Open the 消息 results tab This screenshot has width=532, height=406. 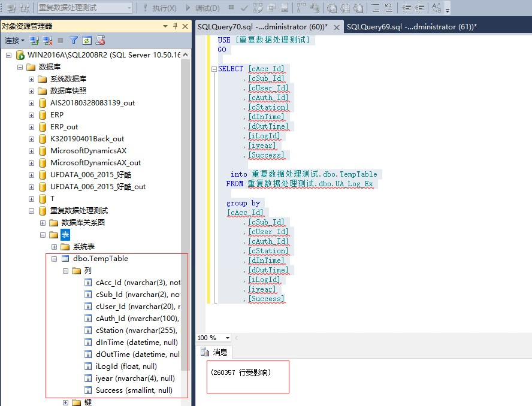(x=214, y=352)
